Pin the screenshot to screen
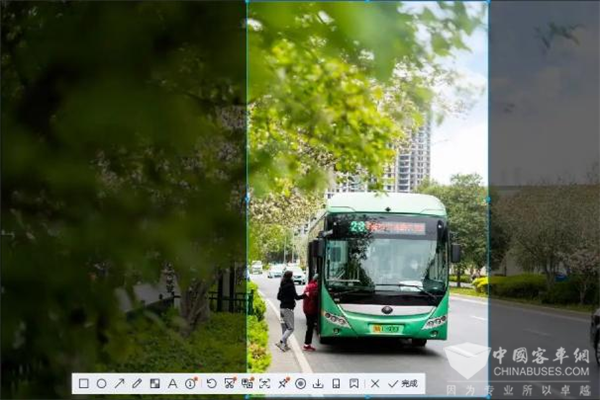600x400 pixels. (283, 383)
